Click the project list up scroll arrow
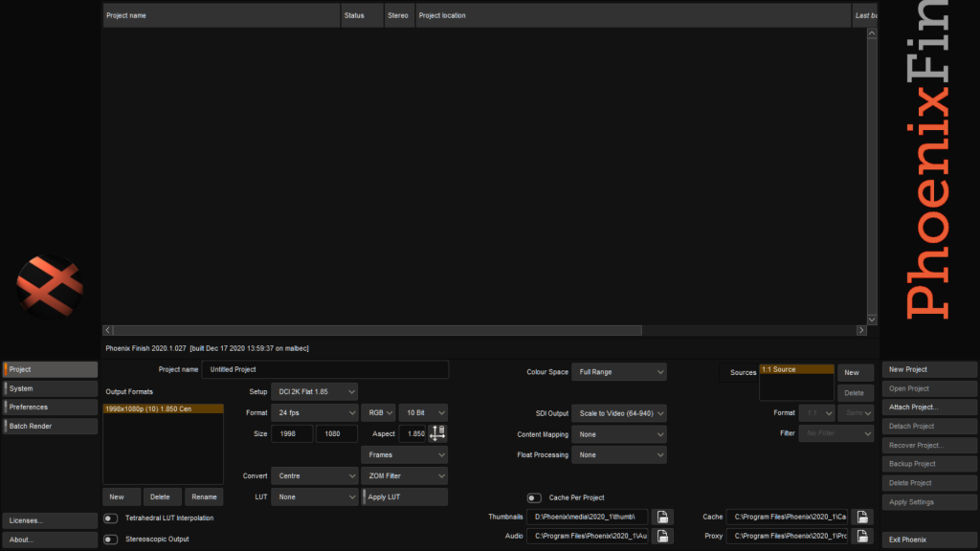The width and height of the screenshot is (980, 551). pos(872,33)
